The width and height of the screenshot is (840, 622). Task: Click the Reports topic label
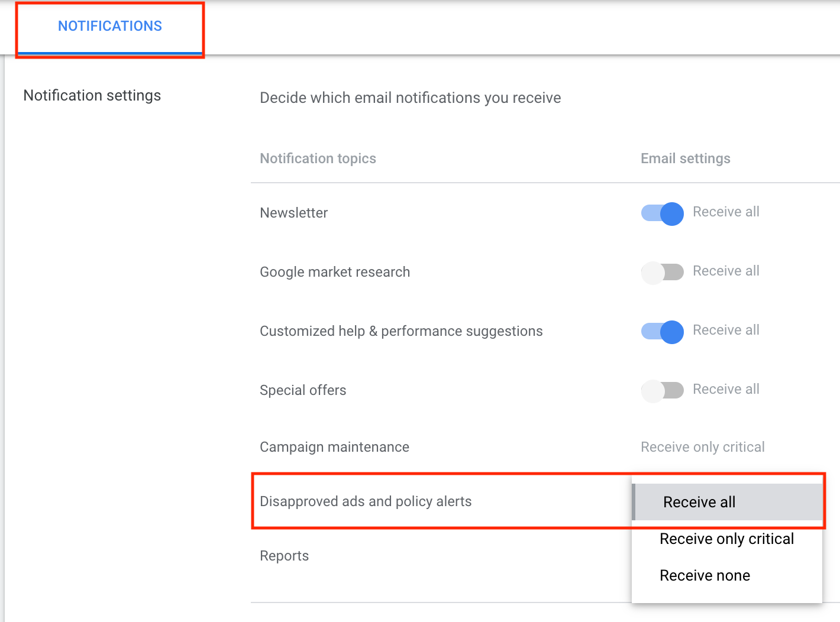tap(285, 556)
